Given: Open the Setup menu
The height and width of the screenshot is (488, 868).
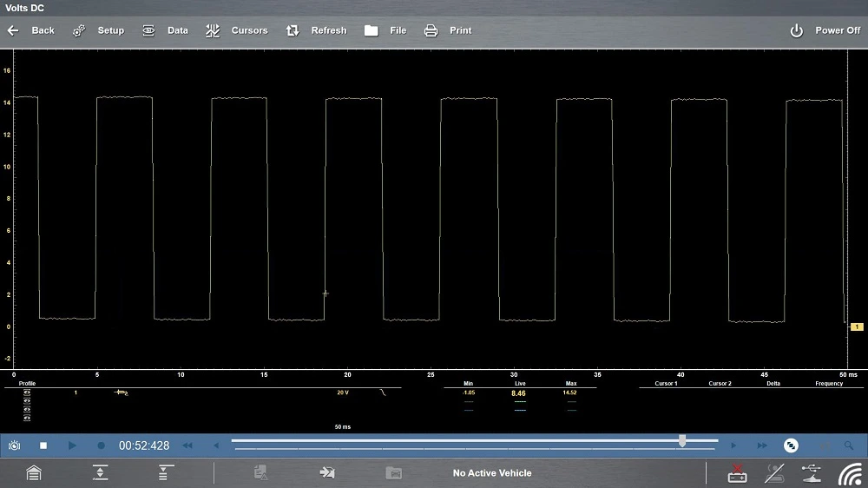Looking at the screenshot, I should click(x=98, y=30).
